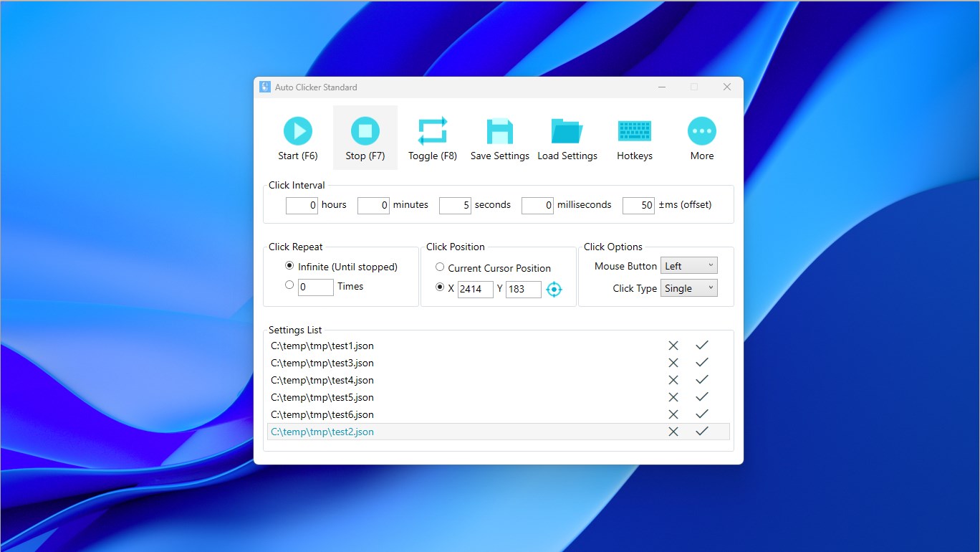Click the Stop (F7) icon

pyautogui.click(x=365, y=131)
